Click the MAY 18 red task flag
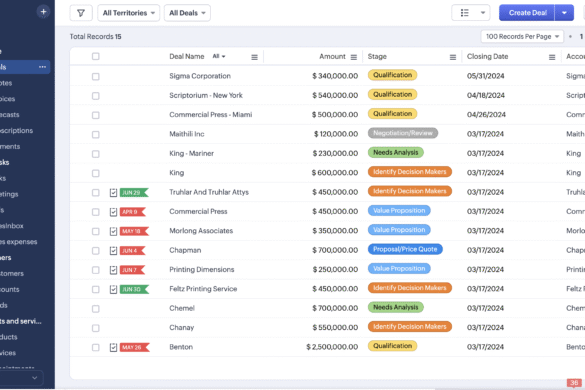 pos(134,231)
